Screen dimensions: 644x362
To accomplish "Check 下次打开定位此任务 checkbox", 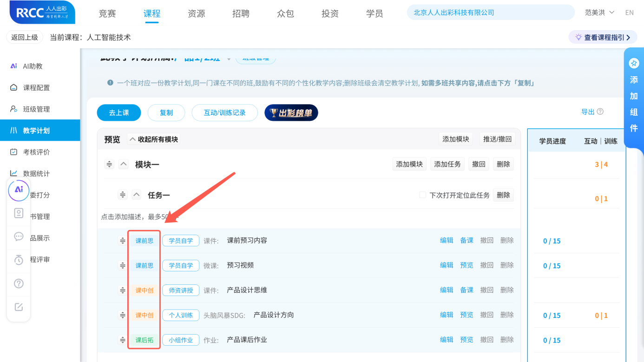I will [x=422, y=195].
